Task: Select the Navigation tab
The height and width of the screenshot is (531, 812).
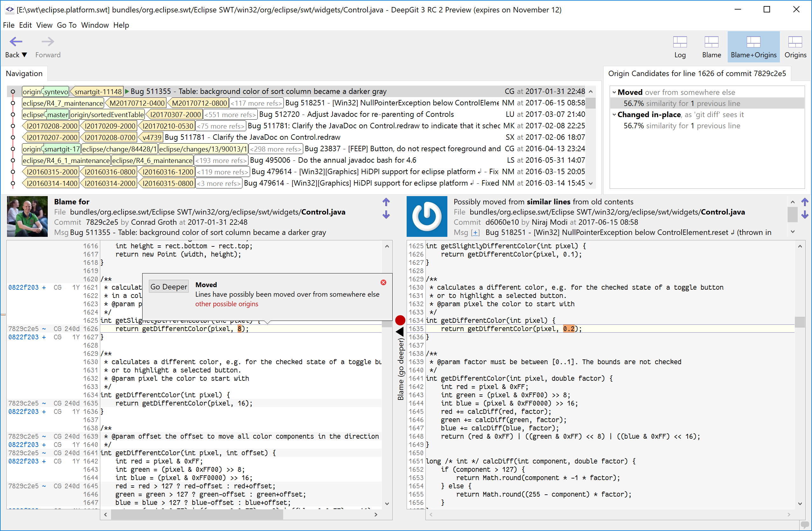Action: coord(24,73)
